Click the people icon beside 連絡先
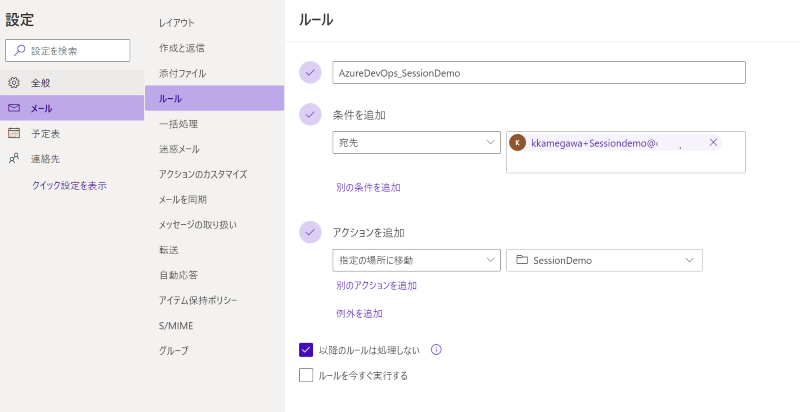This screenshot has width=800, height=412. point(14,159)
